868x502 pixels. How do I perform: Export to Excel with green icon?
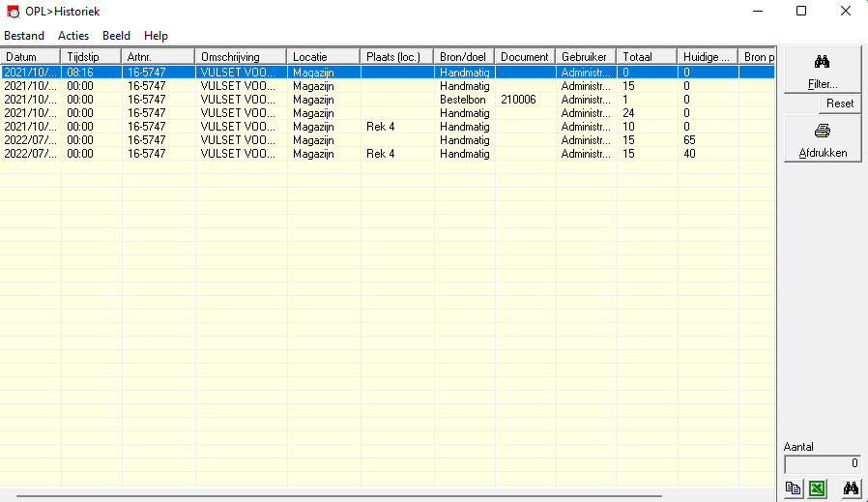pos(817,488)
